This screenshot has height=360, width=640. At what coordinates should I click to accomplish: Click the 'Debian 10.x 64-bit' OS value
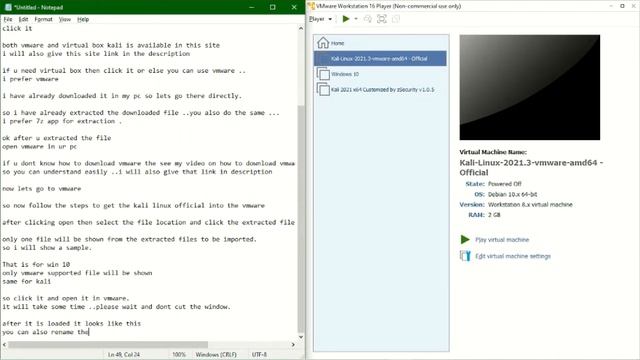point(512,194)
